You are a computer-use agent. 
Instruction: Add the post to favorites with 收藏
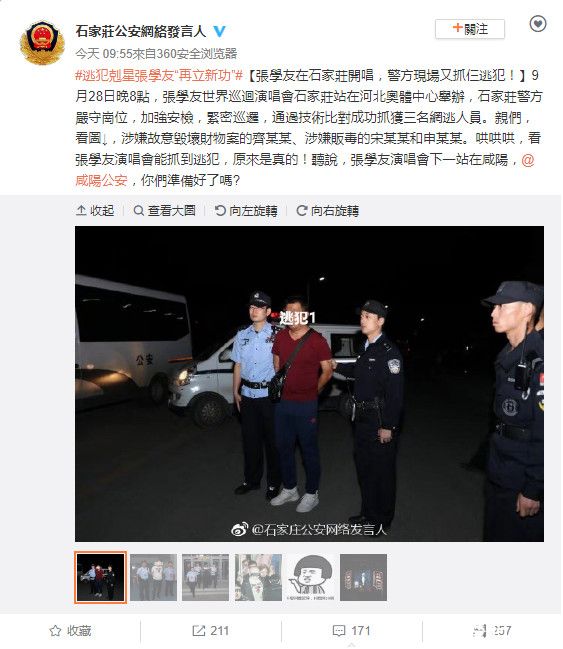tap(70, 631)
